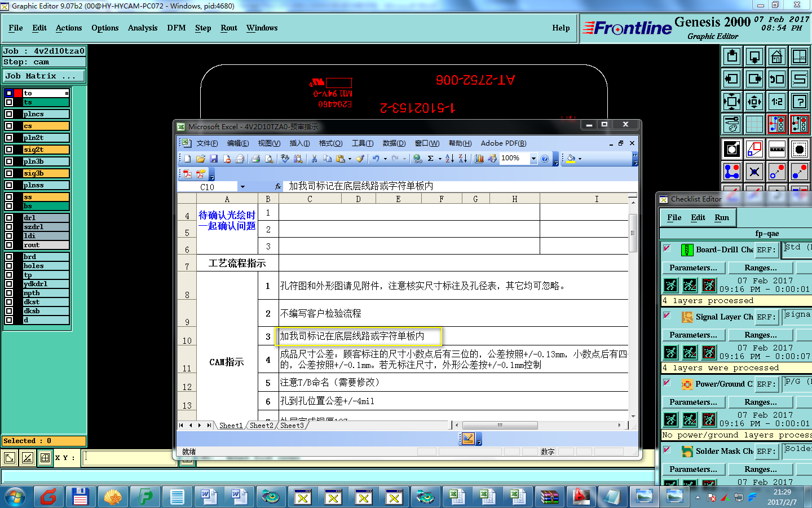
Task: Toggle the visibility box for layer cs
Action: [9, 126]
